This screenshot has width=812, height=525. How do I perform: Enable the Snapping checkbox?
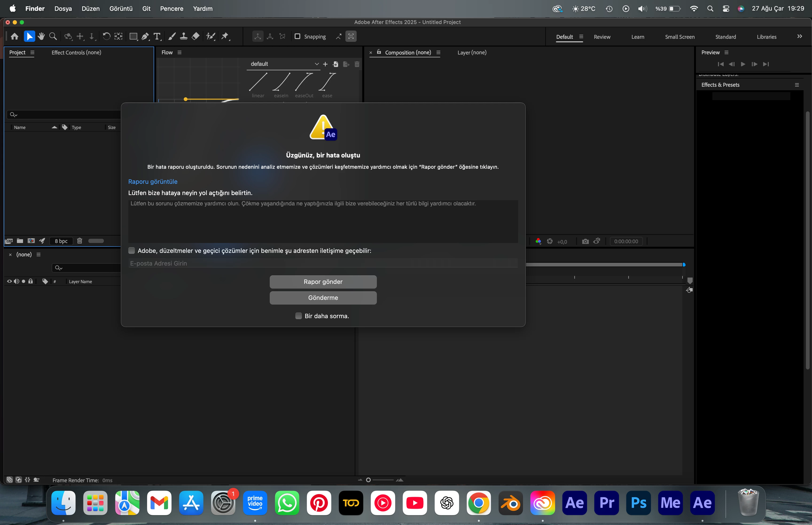coord(297,36)
